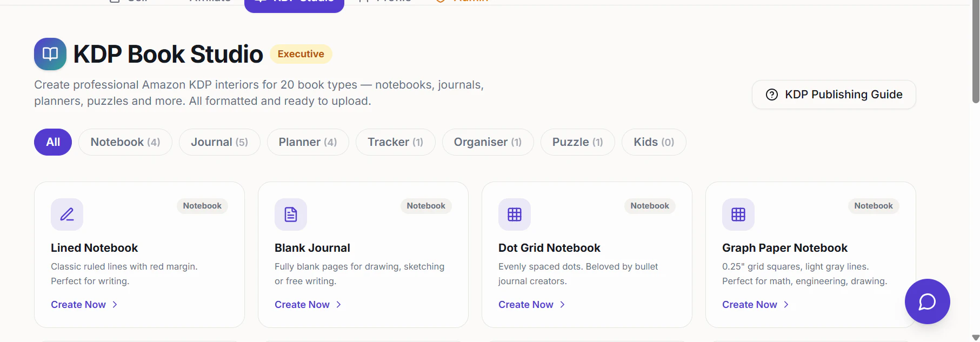This screenshot has height=342, width=980.
Task: Click the grid icon on Graph Paper Notebook card
Action: pos(738,214)
